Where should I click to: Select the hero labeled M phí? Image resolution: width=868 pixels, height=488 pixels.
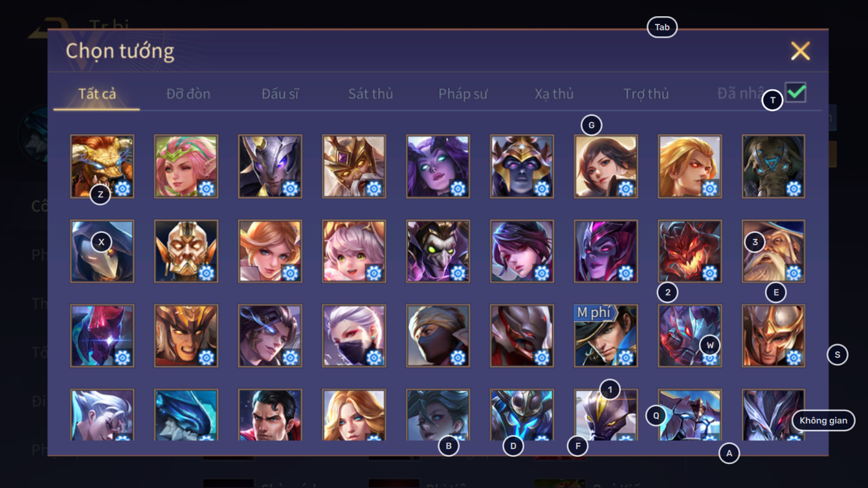[606, 336]
